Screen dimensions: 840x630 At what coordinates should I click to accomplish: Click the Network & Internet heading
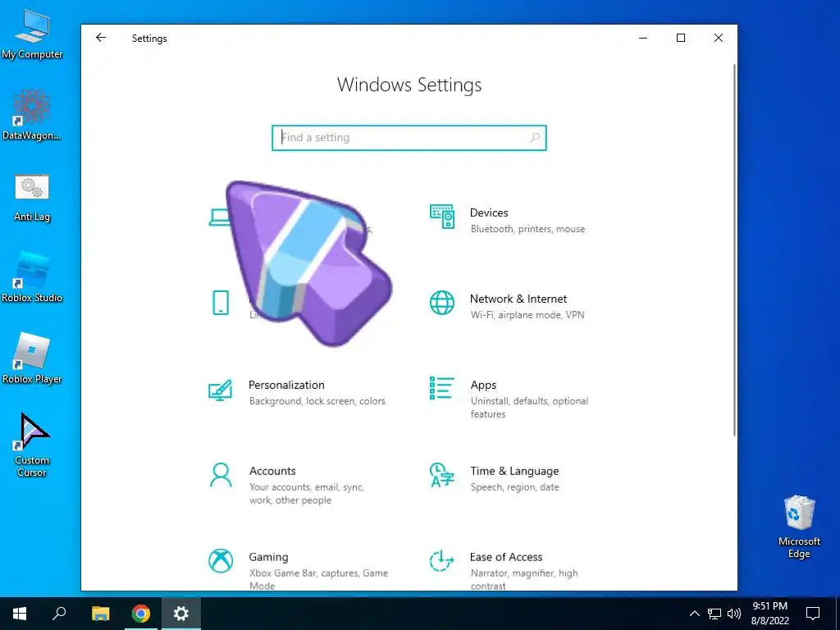518,299
